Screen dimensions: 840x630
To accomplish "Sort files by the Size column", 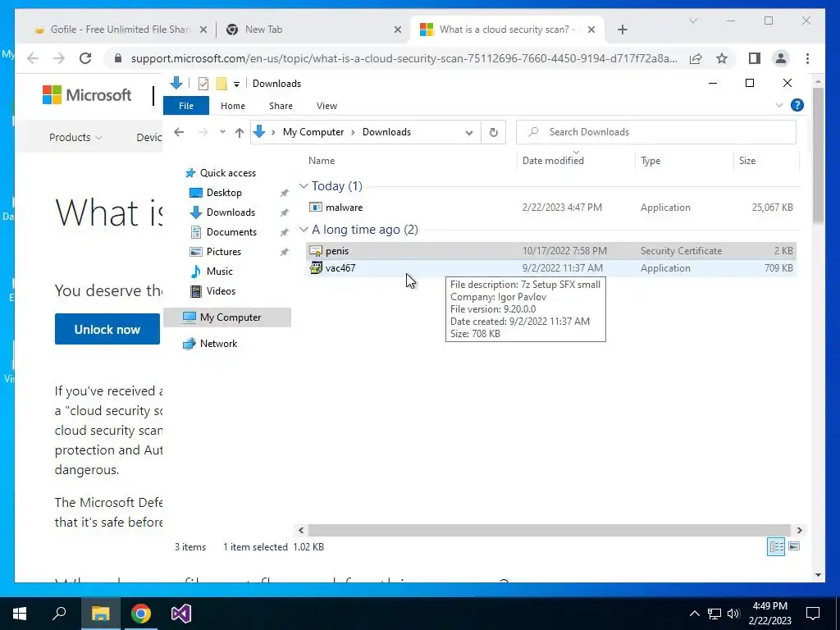I will pyautogui.click(x=747, y=161).
